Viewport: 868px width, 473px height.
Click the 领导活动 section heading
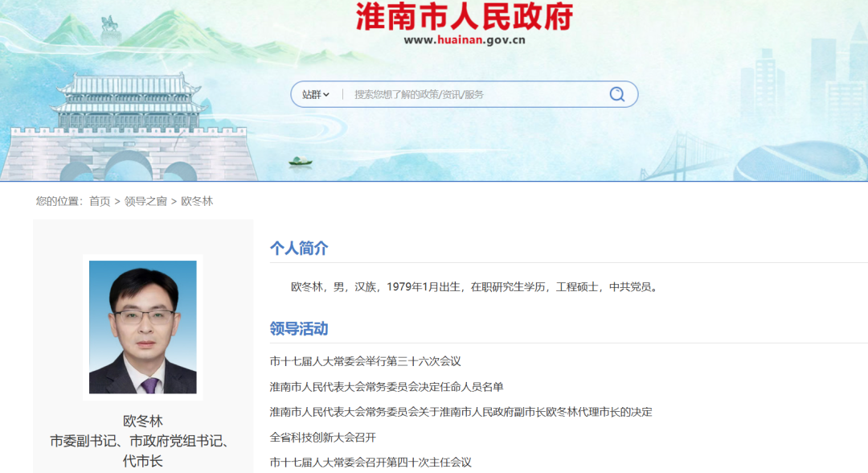click(x=299, y=328)
